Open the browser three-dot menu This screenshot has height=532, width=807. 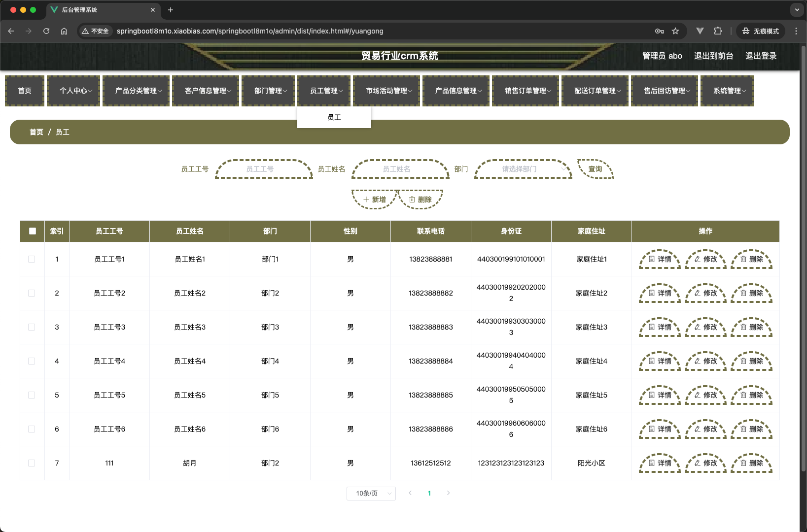(x=796, y=31)
